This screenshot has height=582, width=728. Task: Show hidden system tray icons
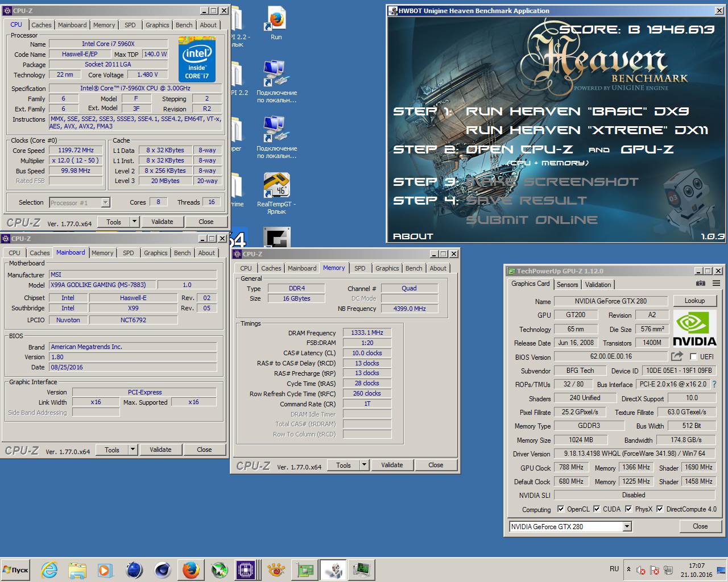(628, 569)
